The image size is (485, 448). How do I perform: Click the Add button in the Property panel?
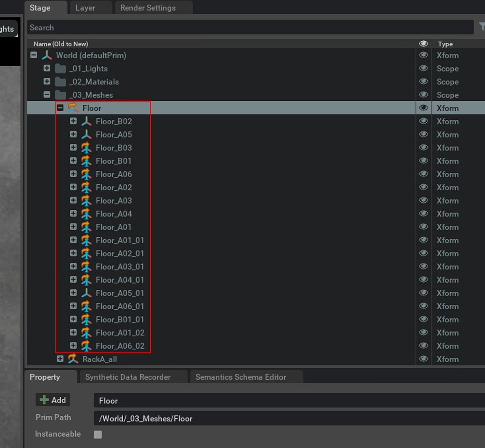tap(53, 400)
